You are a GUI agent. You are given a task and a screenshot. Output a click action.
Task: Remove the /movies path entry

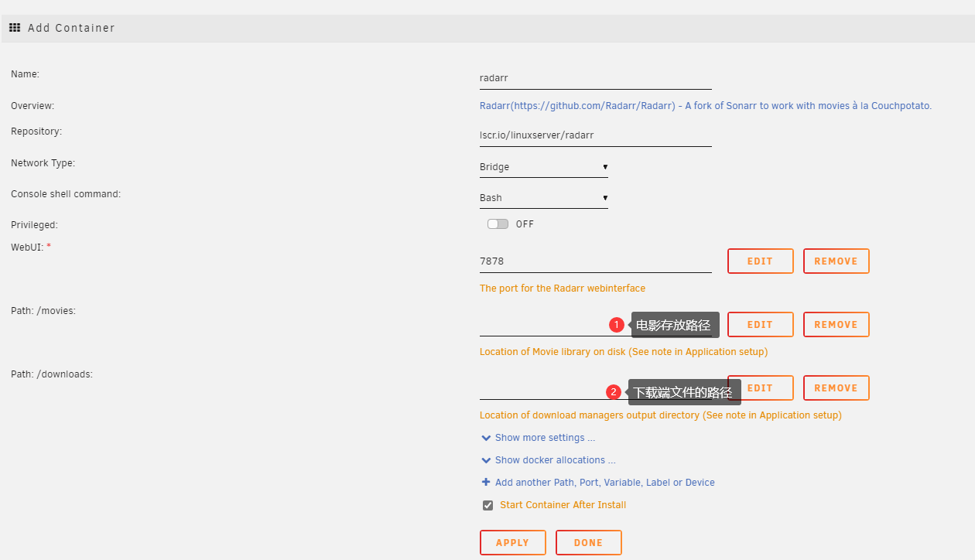836,325
